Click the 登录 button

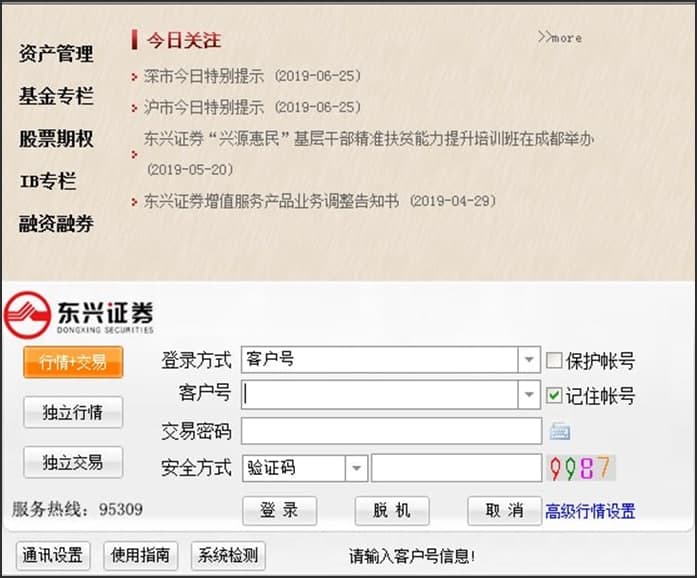tap(280, 510)
